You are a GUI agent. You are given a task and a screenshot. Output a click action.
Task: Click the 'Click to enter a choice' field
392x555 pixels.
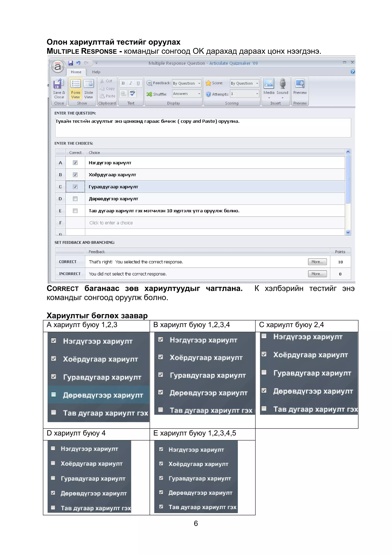(x=111, y=223)
